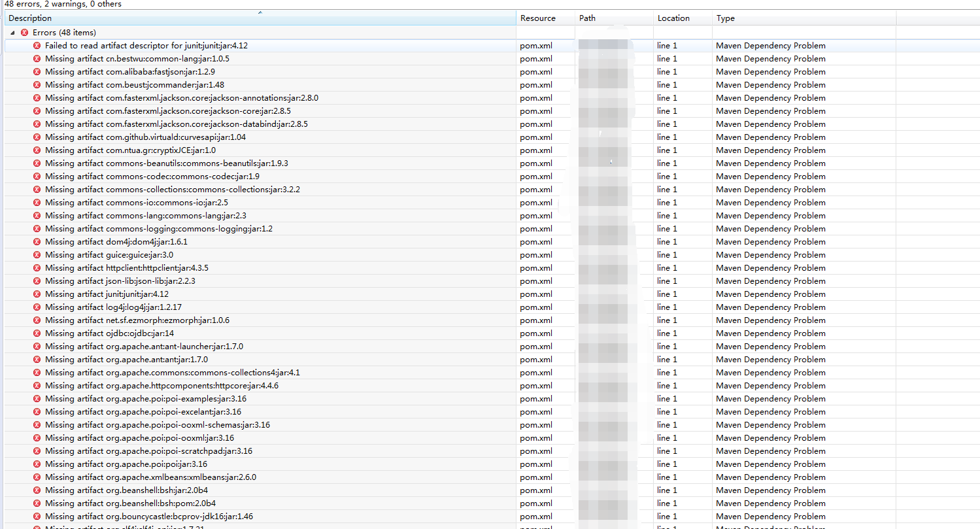Click error icon for commons-beanutils 1.9.3

click(37, 163)
